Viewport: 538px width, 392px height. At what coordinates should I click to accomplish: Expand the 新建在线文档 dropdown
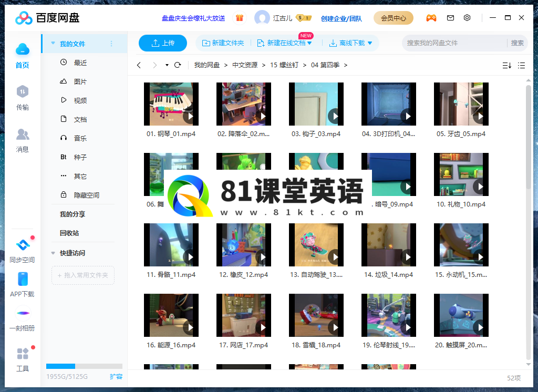click(309, 43)
